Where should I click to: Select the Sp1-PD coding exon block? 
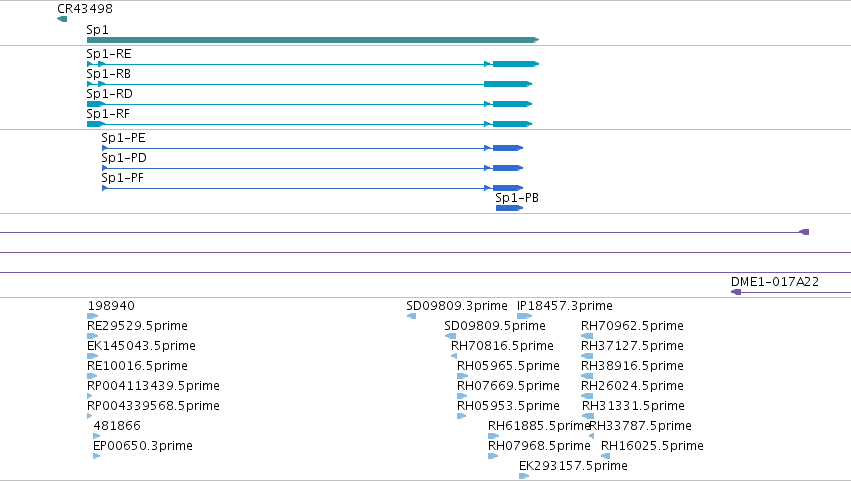pos(507,168)
